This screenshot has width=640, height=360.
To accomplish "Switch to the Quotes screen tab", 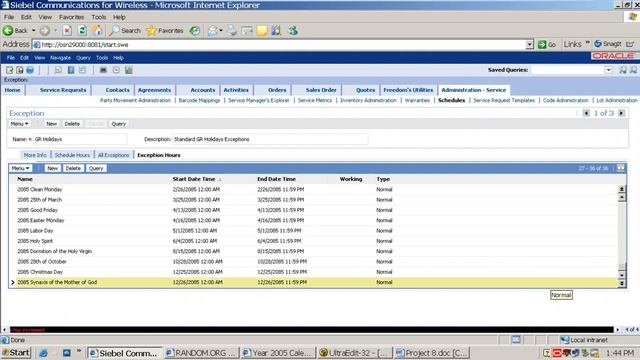I will click(365, 90).
